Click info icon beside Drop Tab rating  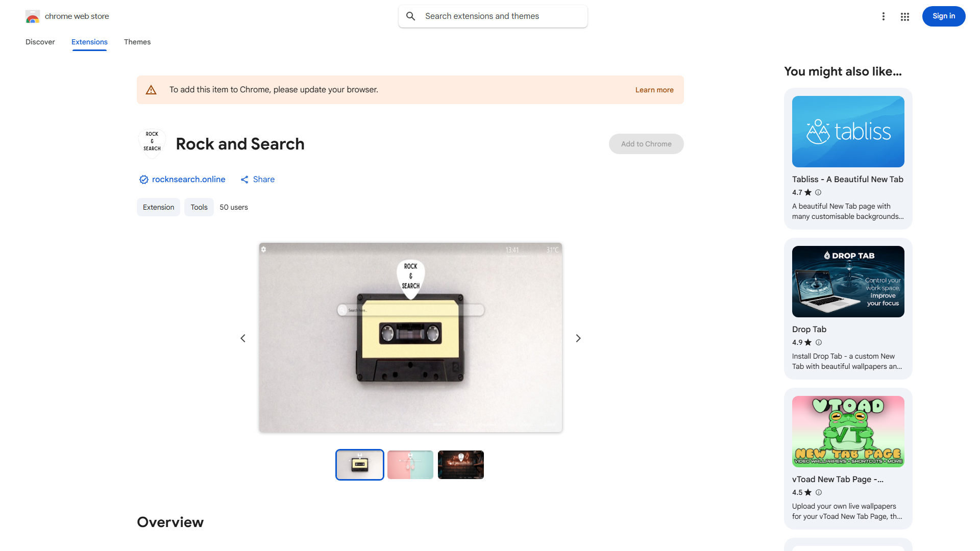819,342
